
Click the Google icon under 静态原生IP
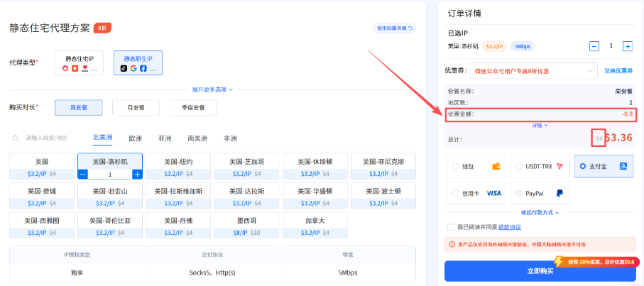(x=133, y=69)
